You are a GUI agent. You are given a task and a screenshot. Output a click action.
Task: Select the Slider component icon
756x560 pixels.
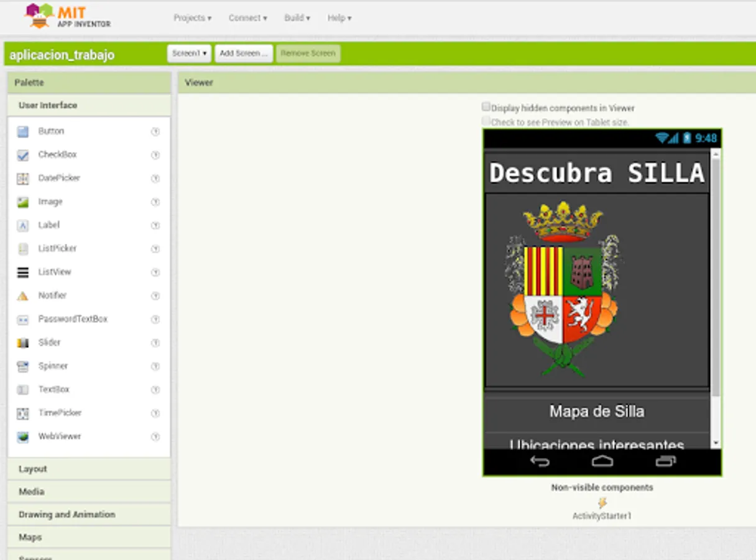pyautogui.click(x=23, y=343)
